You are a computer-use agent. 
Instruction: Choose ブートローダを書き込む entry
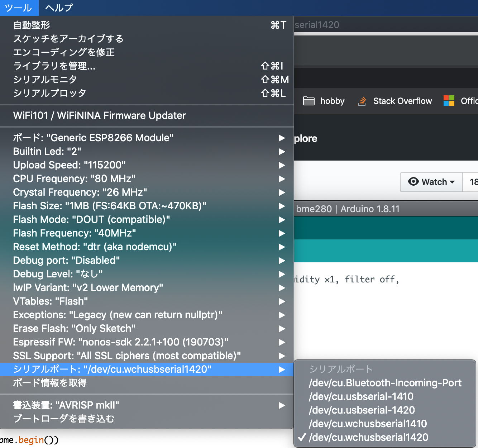click(64, 419)
